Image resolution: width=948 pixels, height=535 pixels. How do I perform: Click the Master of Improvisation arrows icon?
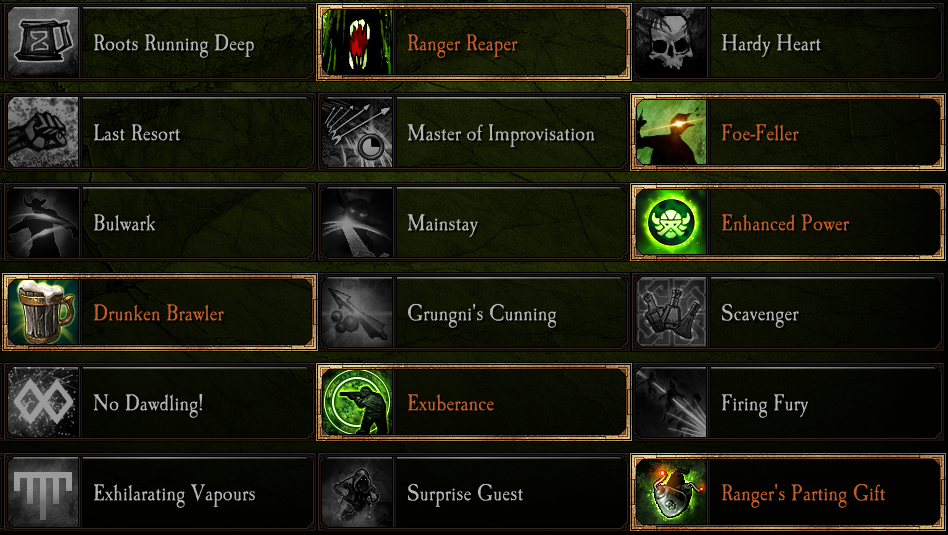pyautogui.click(x=357, y=132)
